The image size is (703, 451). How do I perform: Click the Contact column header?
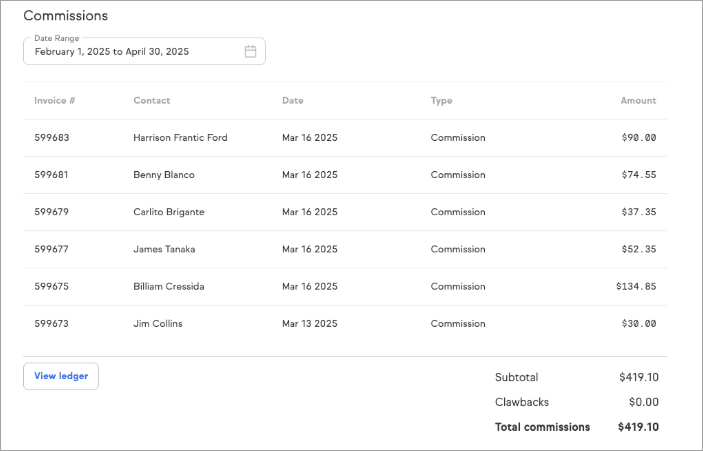152,101
